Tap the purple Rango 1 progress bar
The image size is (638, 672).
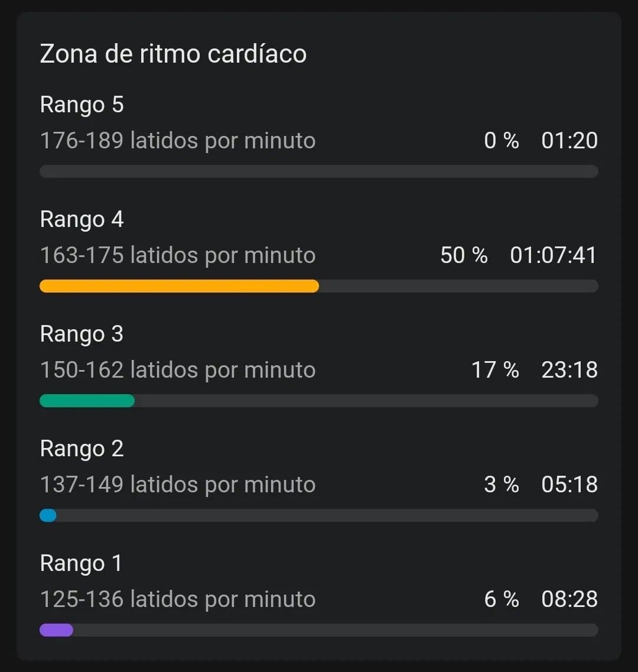coord(56,630)
